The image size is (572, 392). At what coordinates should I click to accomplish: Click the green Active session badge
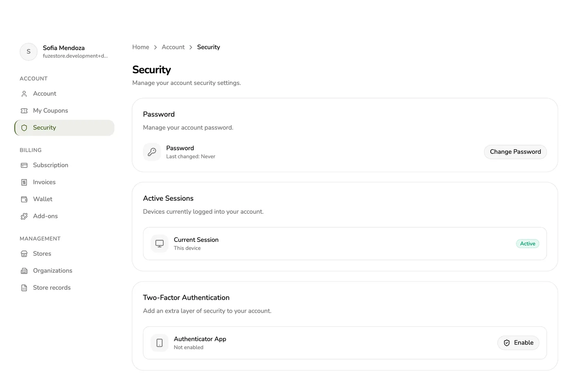tap(527, 244)
